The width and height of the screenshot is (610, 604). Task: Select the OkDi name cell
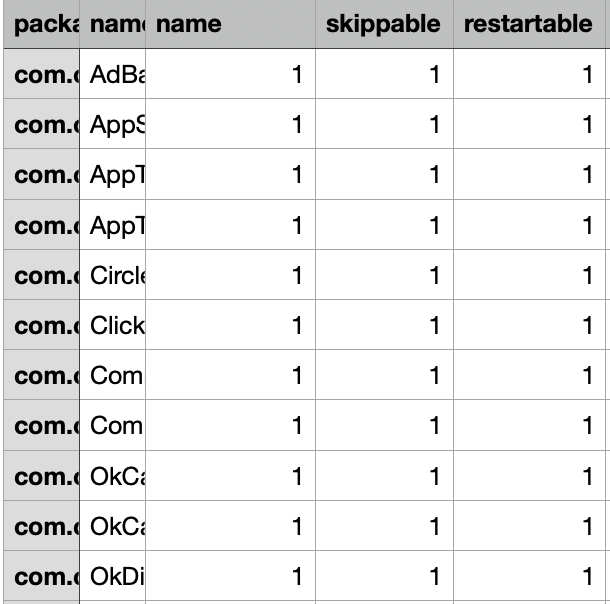112,576
